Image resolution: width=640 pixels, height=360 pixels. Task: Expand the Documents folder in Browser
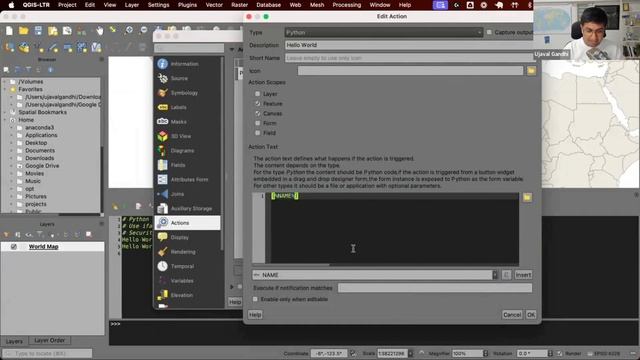12,151
